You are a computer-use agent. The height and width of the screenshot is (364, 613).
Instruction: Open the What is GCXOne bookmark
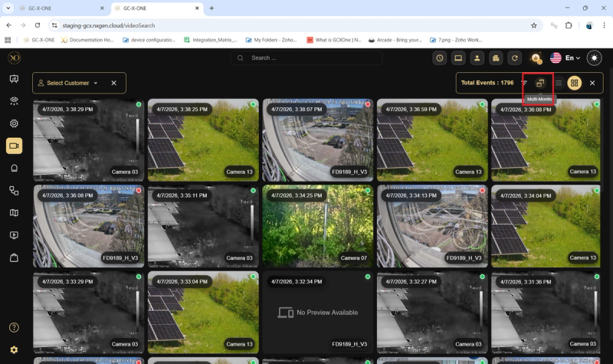coord(334,40)
